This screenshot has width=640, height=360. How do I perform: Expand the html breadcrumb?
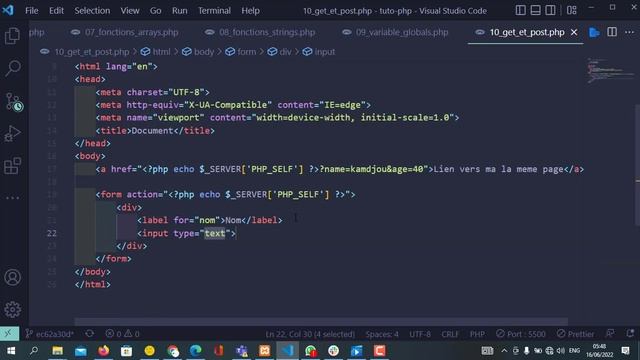(x=162, y=52)
